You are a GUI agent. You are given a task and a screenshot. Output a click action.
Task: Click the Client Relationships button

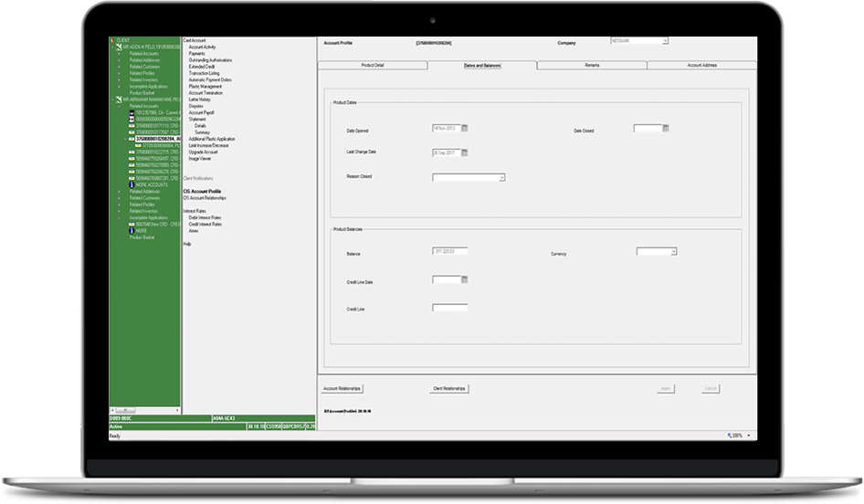[448, 388]
